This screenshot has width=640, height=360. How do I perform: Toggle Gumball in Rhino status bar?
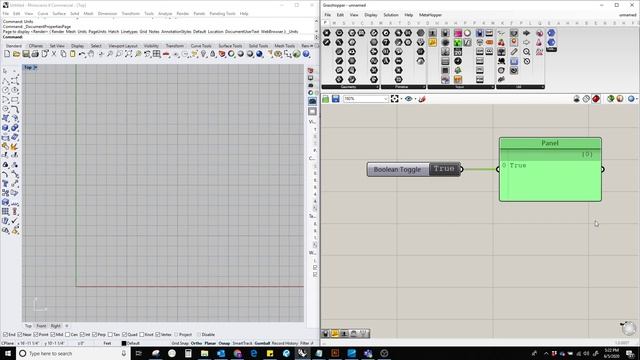262,343
